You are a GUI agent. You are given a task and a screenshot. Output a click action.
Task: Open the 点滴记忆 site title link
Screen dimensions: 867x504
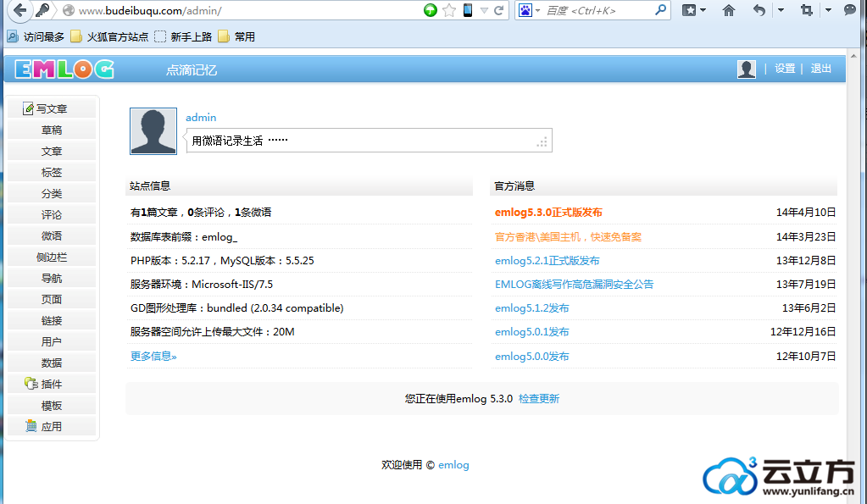tap(192, 70)
